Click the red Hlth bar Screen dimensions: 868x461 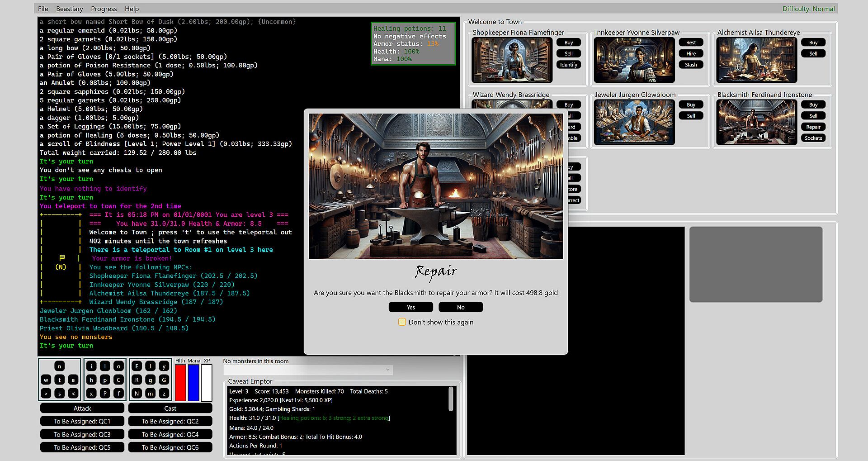click(x=180, y=383)
